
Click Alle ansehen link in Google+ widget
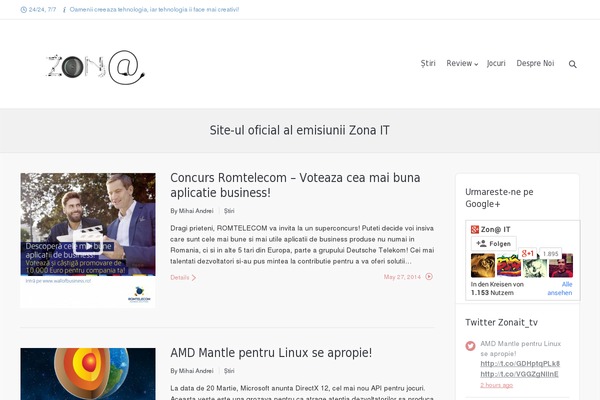coord(560,289)
